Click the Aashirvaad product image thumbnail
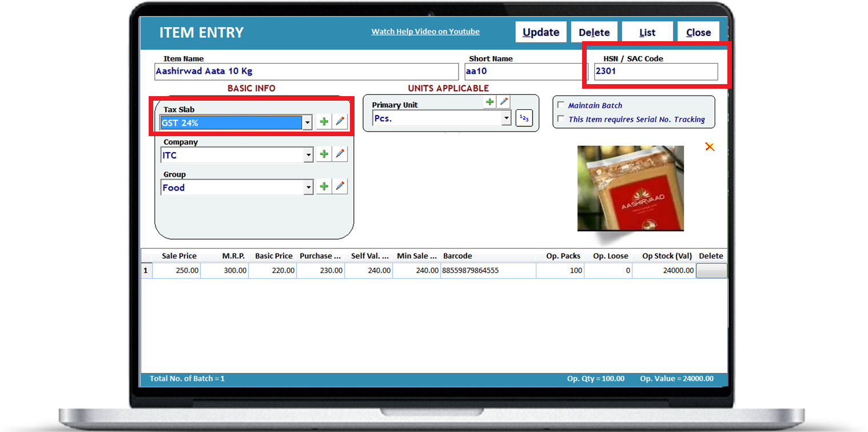This screenshot has height=432, width=868. 630,188
